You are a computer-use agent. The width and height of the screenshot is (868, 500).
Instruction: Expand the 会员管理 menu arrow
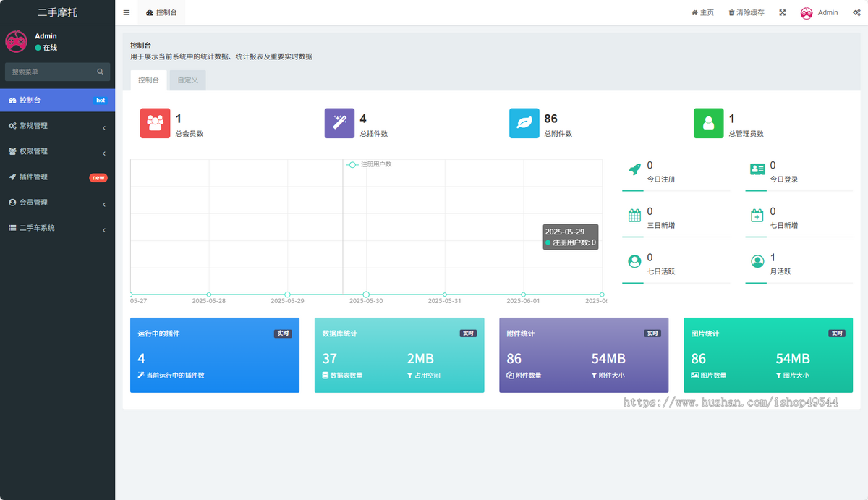104,205
